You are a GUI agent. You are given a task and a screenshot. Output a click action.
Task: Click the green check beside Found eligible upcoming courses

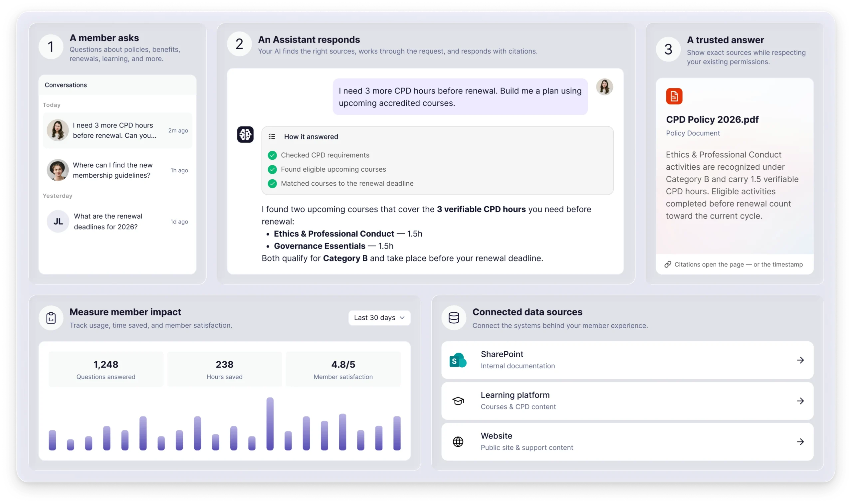[272, 169]
